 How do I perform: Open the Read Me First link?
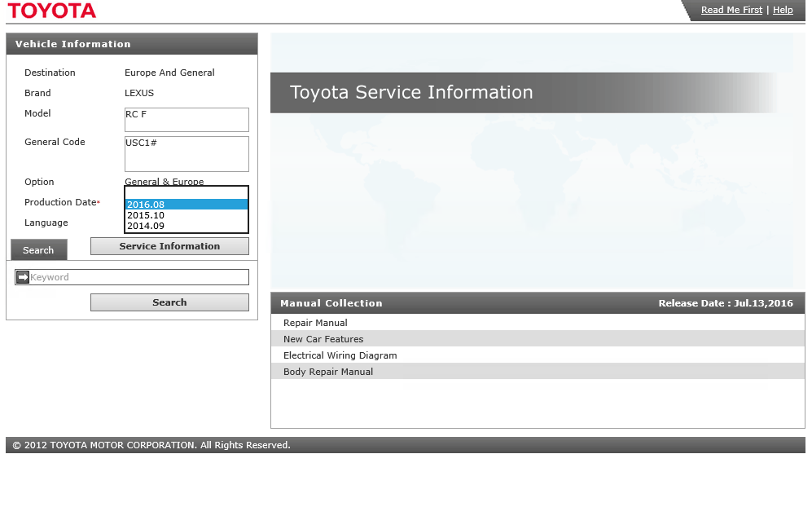point(731,10)
